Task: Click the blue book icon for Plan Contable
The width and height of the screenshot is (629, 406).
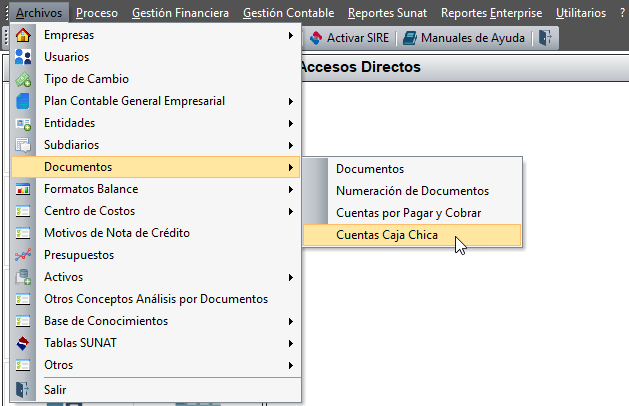Action: [23, 101]
